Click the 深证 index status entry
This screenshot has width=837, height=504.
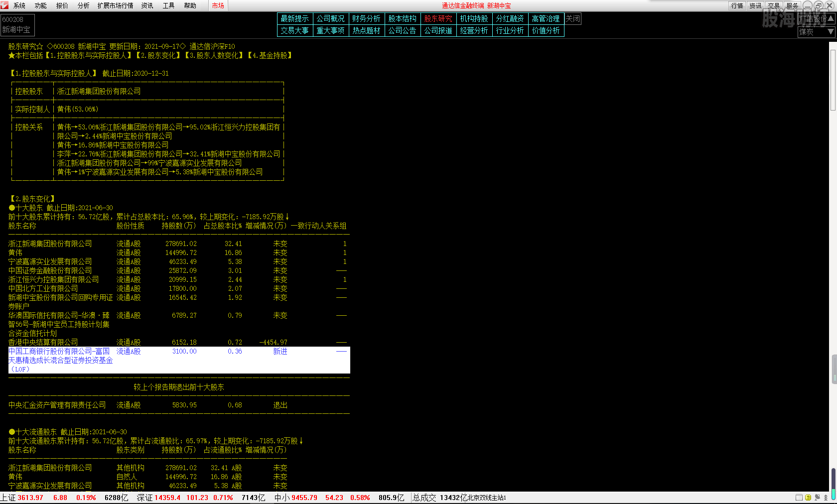pyautogui.click(x=201, y=498)
